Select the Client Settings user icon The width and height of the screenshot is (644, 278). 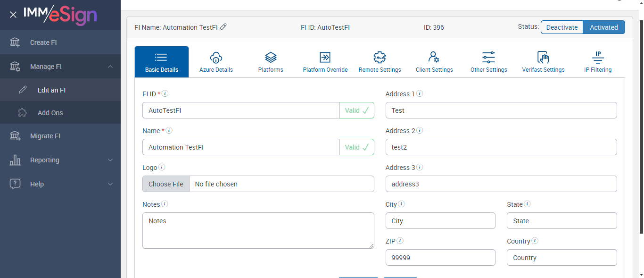[434, 58]
